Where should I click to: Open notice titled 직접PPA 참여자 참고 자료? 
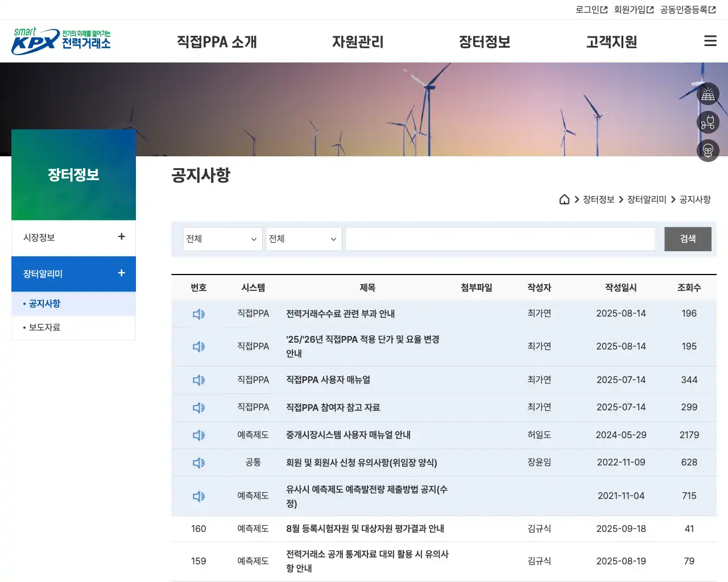pyautogui.click(x=333, y=407)
